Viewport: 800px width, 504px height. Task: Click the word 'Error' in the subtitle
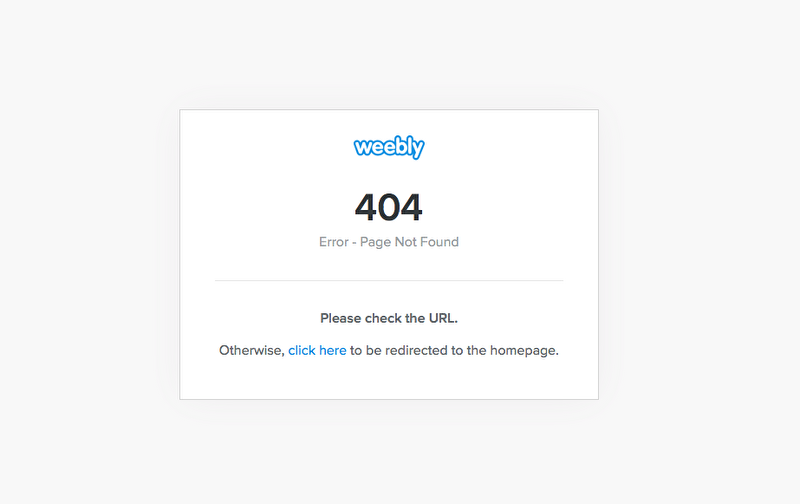point(334,242)
